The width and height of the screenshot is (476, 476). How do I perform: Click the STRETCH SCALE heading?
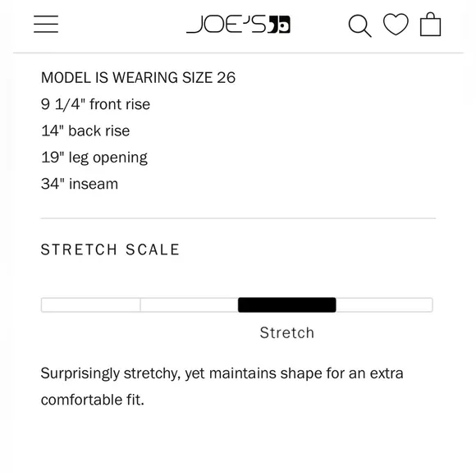110,249
